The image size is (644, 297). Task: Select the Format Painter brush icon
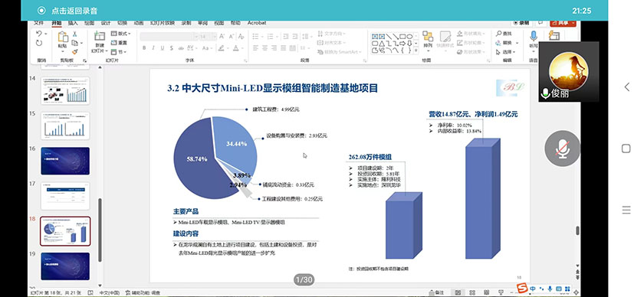(75, 52)
